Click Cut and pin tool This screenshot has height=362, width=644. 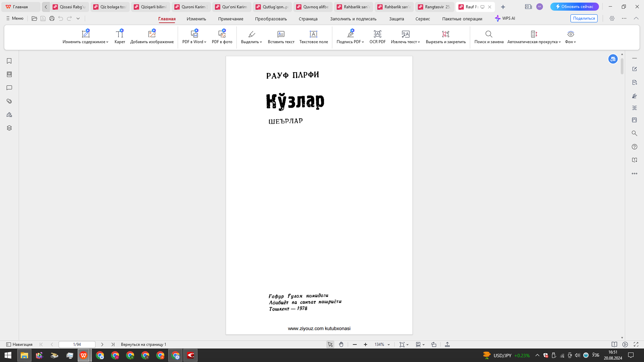(446, 37)
